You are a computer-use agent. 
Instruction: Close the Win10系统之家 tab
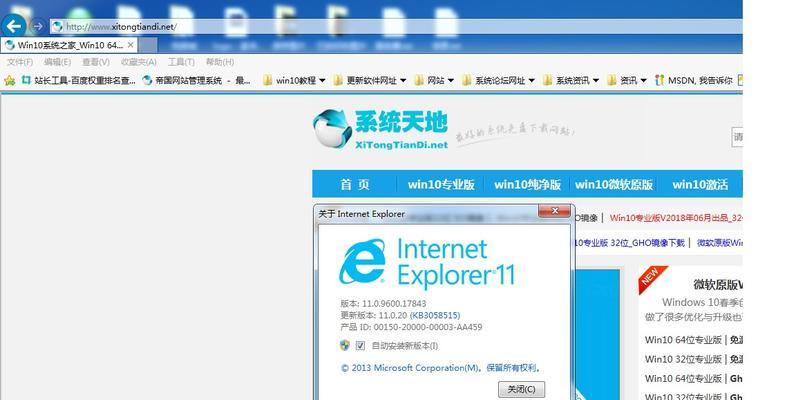(x=130, y=45)
